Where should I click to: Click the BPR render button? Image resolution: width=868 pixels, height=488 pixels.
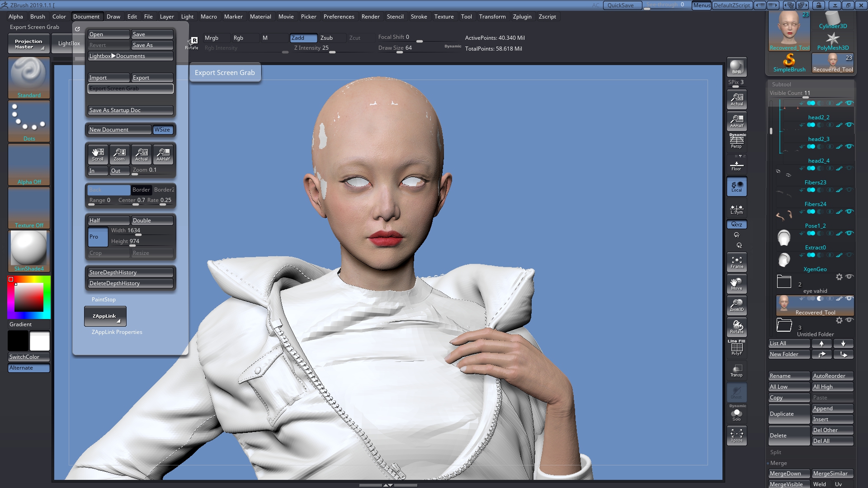point(736,67)
